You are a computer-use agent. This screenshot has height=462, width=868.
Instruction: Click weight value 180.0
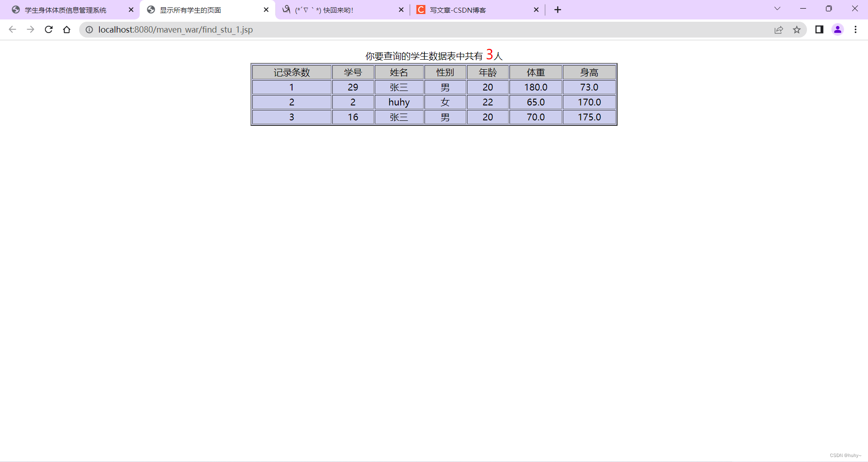(536, 87)
